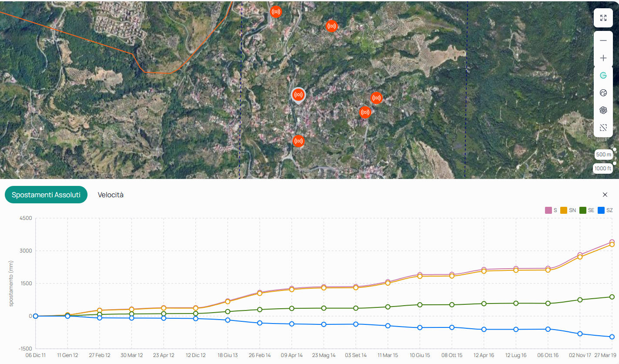Close the displacement chart panel
This screenshot has height=364, width=619.
coord(605,195)
